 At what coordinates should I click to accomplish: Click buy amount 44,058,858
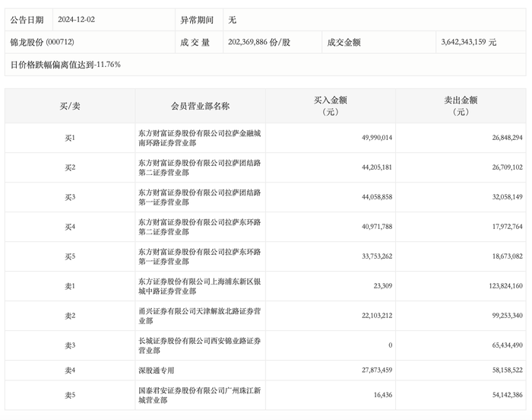(377, 197)
